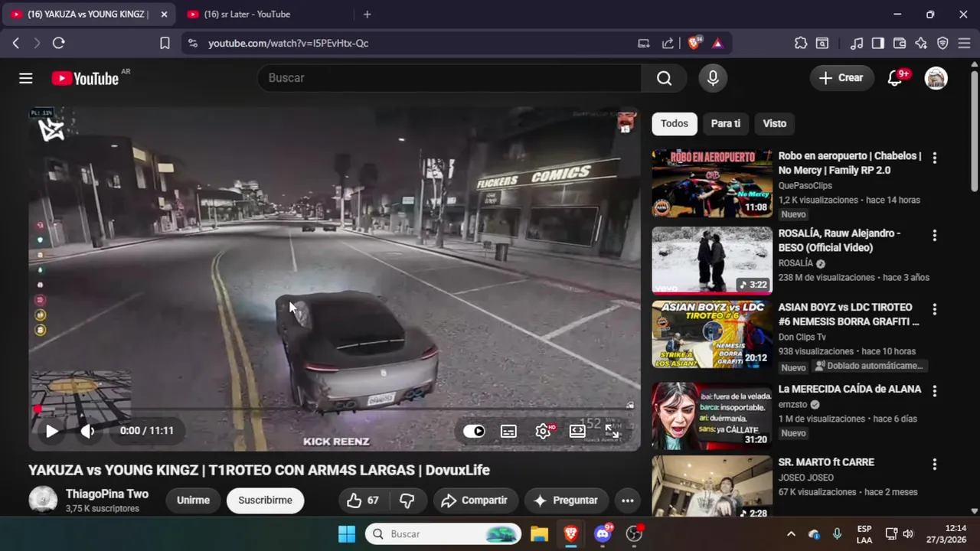The width and height of the screenshot is (980, 551).
Task: Open the Brave Wallet icon
Action: click(900, 44)
